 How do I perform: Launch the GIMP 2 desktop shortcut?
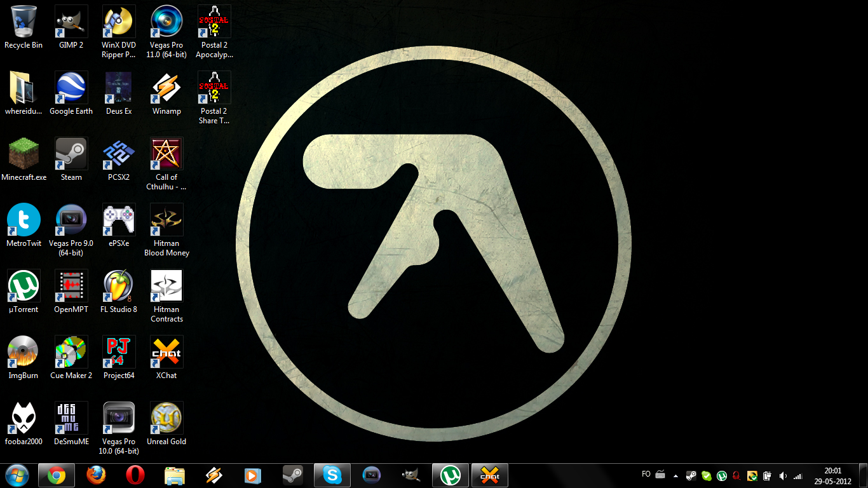point(71,28)
